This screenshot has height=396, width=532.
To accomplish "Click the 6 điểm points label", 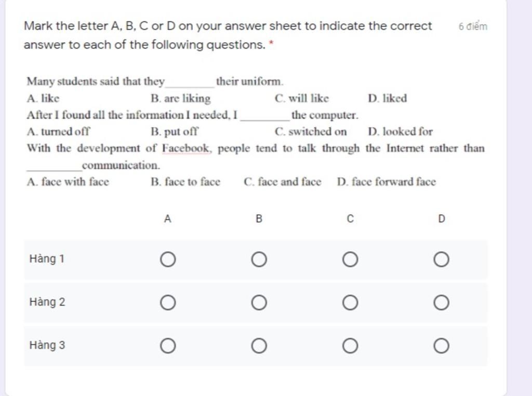I will tap(473, 27).
